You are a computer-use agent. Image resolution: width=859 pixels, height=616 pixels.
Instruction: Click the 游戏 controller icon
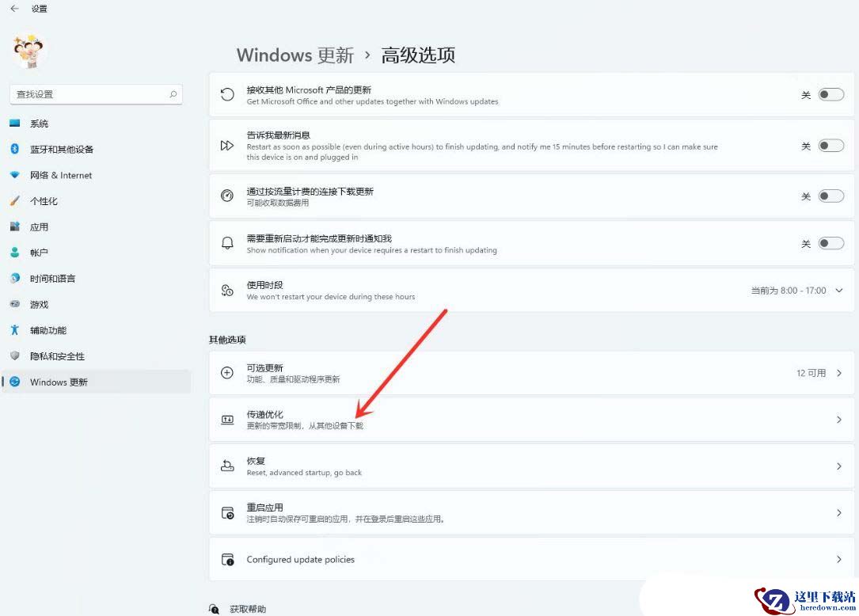(15, 303)
